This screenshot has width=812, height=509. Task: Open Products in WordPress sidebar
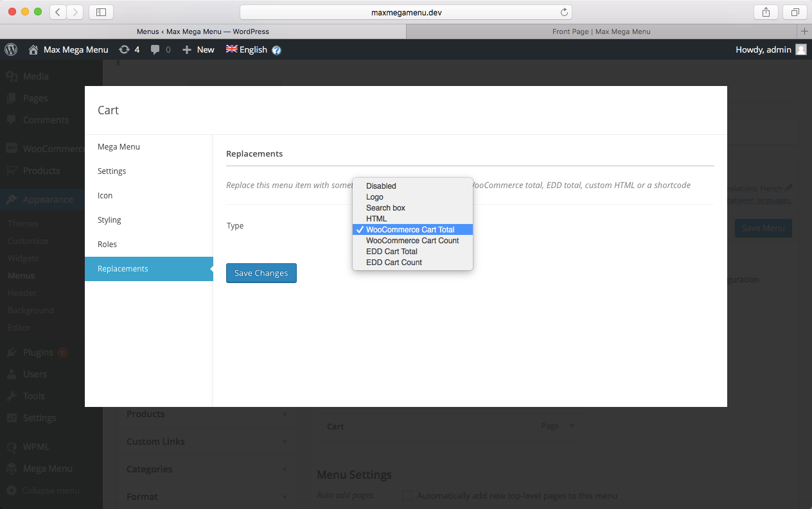pyautogui.click(x=42, y=171)
